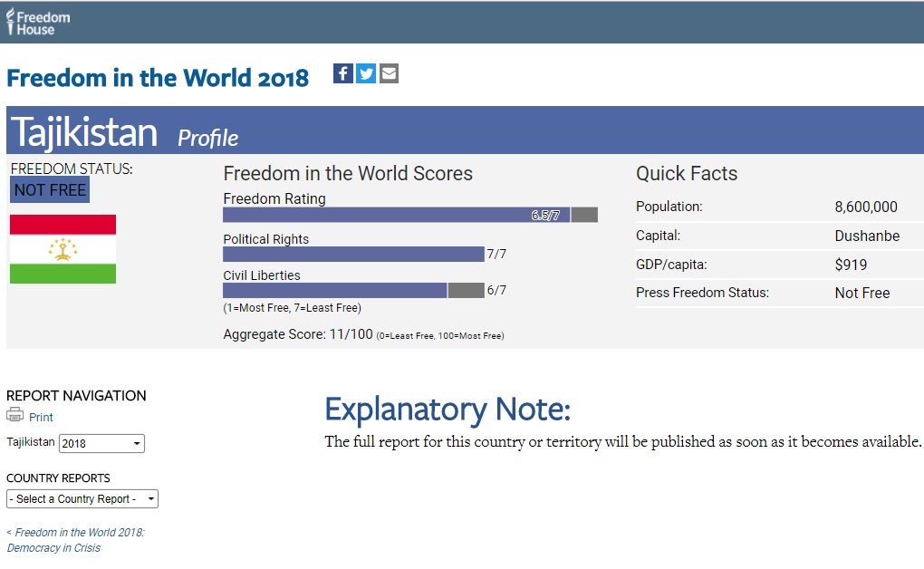924x569 pixels.
Task: Share page via Facebook icon
Action: pos(343,73)
